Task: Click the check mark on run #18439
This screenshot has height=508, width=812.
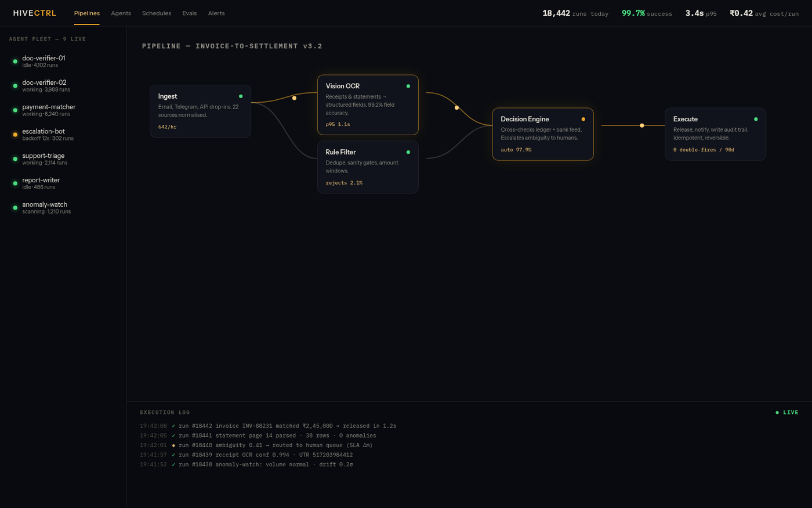Action: tap(173, 455)
